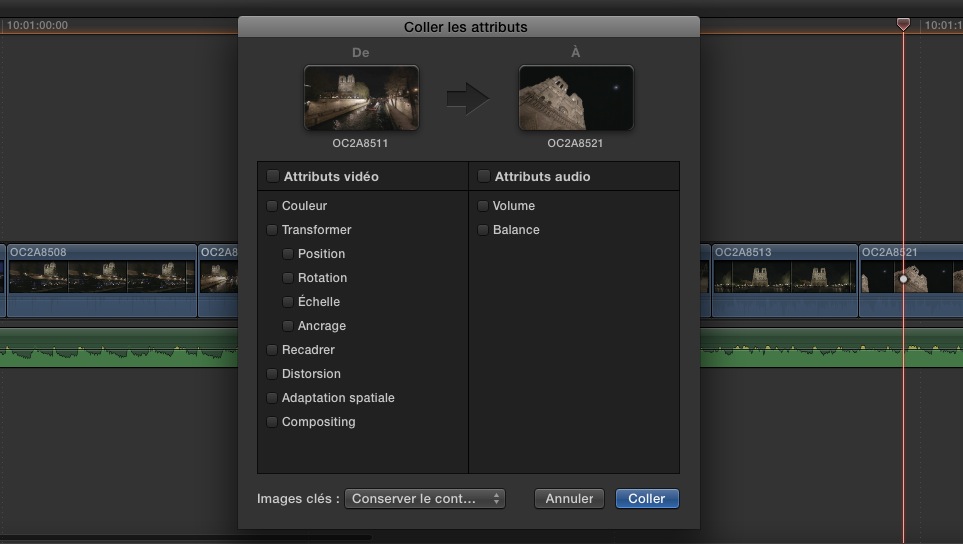Click the source clip OC2A8511 thumbnail
This screenshot has height=544, width=963.
361,98
